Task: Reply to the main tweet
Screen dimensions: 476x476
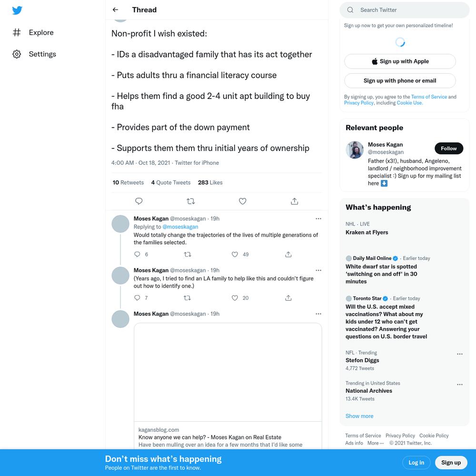Action: 139,201
